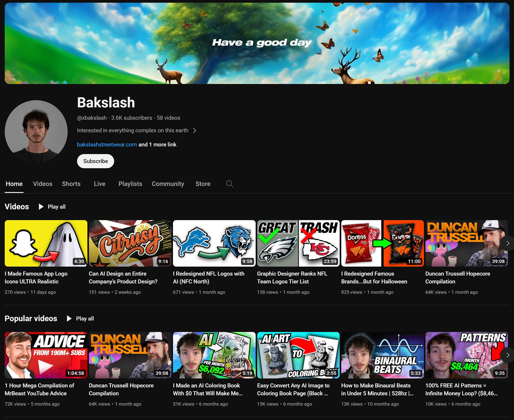Open bakslashstreetwear.com link
The image size is (514, 420).
107,145
